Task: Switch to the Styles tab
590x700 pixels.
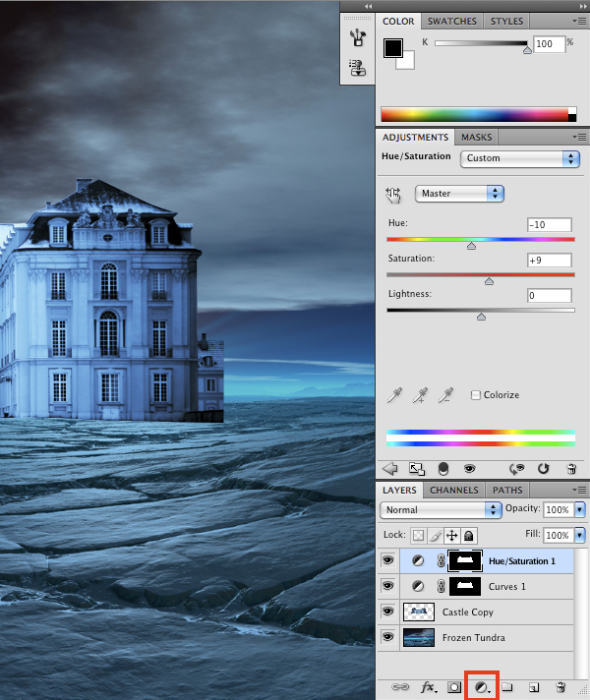Action: [506, 21]
